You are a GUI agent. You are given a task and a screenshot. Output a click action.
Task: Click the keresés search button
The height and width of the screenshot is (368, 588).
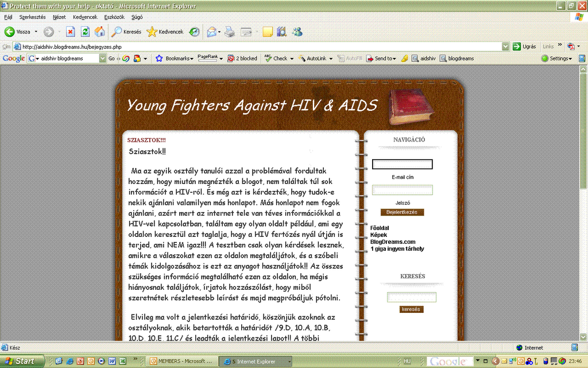pyautogui.click(x=411, y=309)
